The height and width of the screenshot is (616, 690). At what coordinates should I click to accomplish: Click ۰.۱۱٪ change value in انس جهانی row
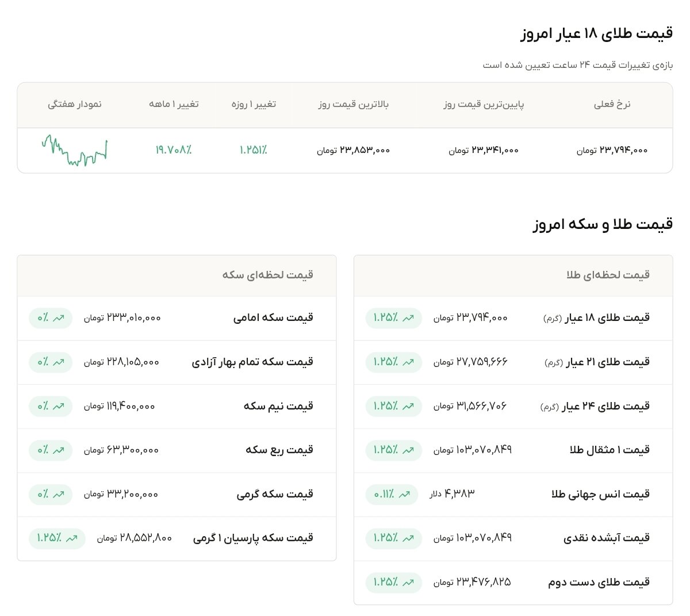(x=384, y=494)
